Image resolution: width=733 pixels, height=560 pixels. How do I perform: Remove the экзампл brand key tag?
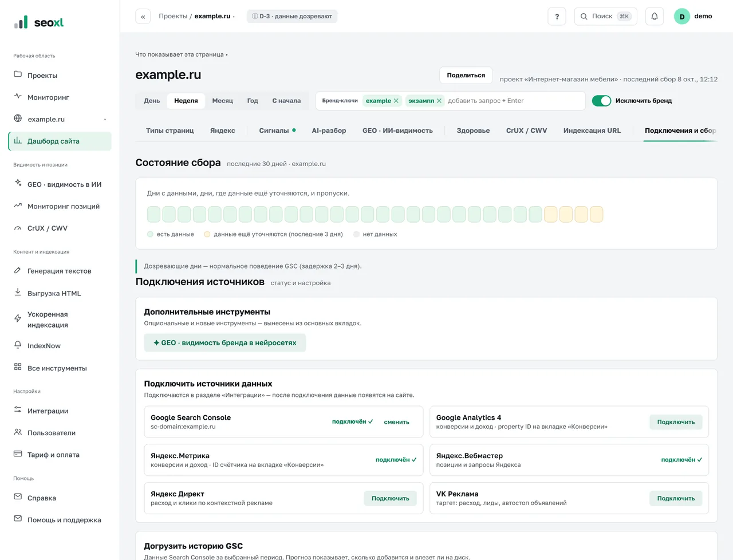[x=439, y=101]
